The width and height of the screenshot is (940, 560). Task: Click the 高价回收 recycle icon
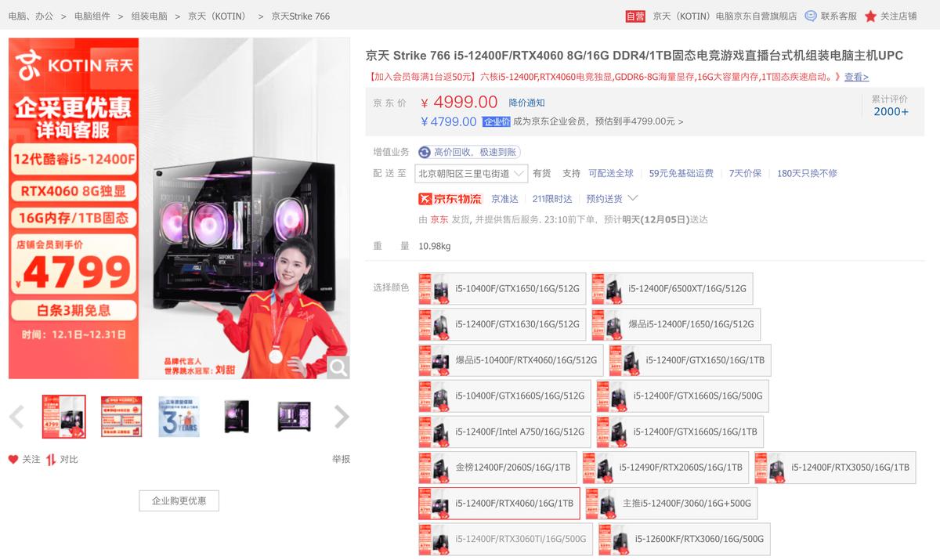425,152
